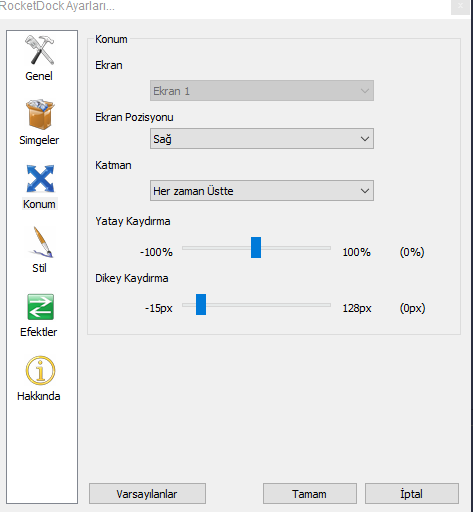Click the Ekran Pozisyonu dropdown arrow
The height and width of the screenshot is (512, 473).
(x=365, y=139)
